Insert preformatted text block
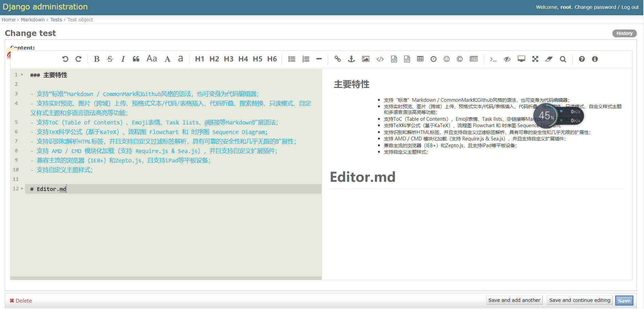This screenshot has height=309, width=644. click(394, 59)
